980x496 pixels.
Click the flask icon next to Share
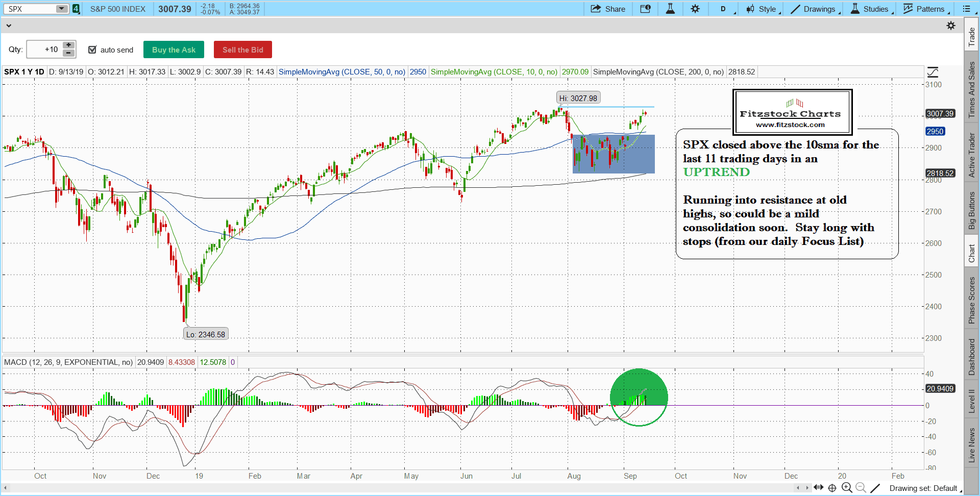tap(670, 9)
